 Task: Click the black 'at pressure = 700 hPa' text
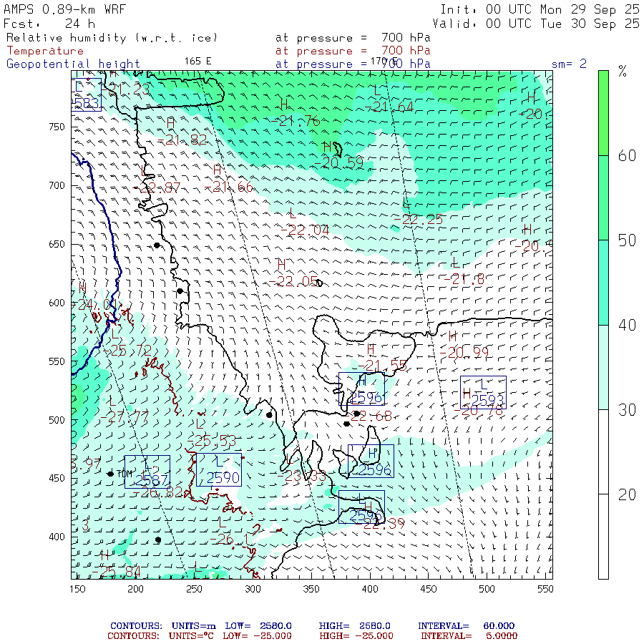[353, 38]
